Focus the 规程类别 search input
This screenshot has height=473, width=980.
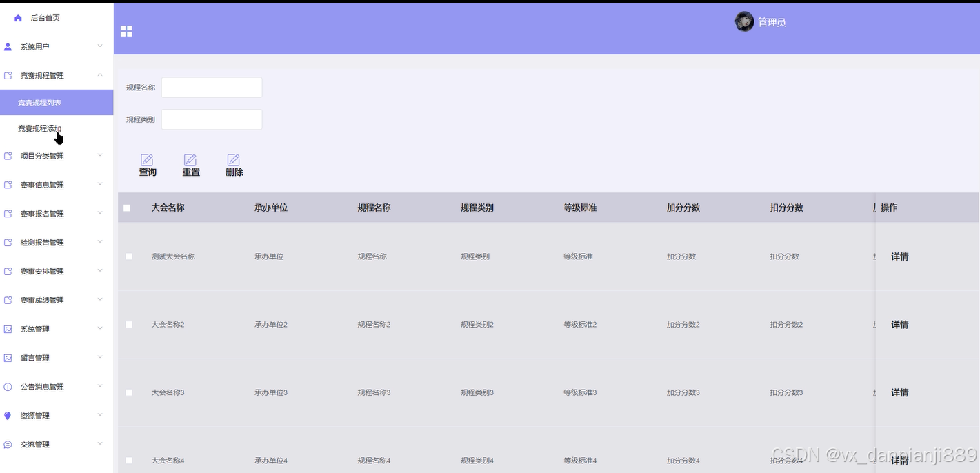point(212,119)
